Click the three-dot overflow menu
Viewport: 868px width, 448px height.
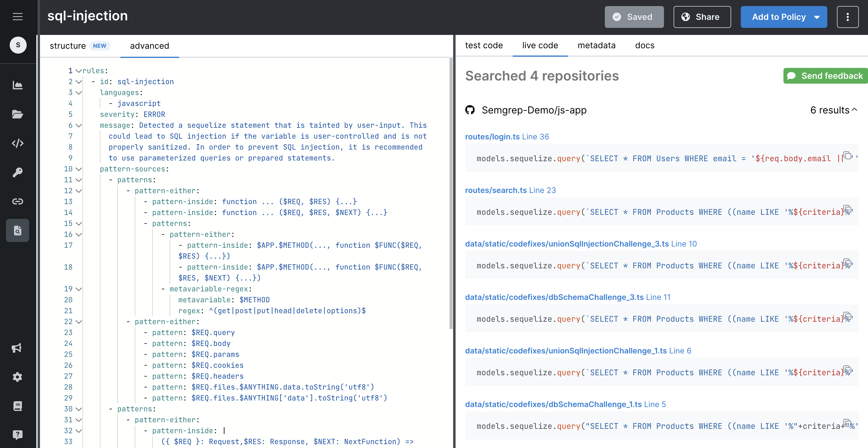(847, 17)
